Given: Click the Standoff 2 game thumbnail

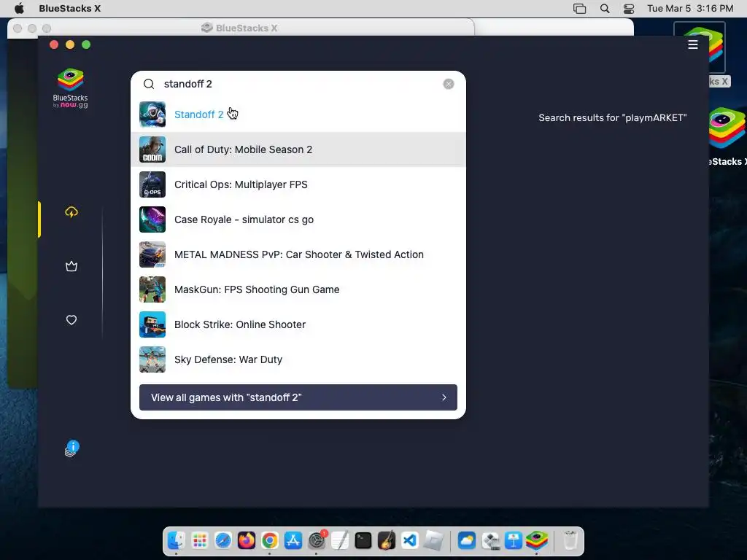Looking at the screenshot, I should [x=152, y=114].
